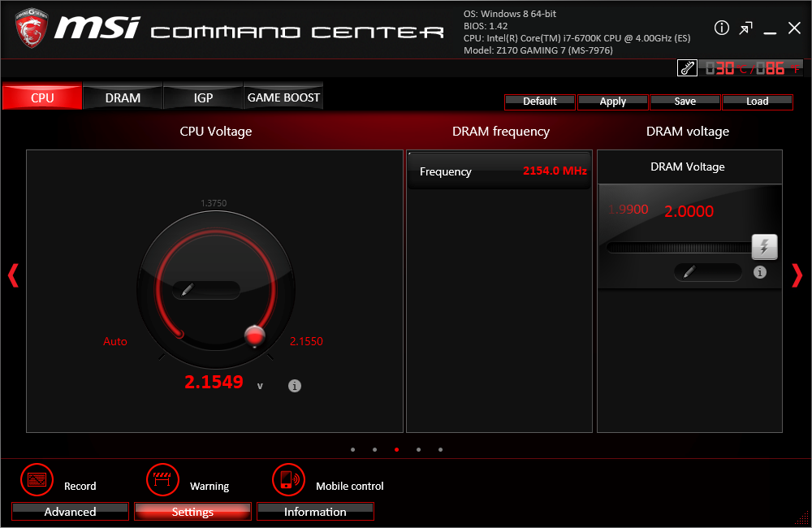The height and width of the screenshot is (528, 812).
Task: Click the detach window arrow icon
Action: 745,28
